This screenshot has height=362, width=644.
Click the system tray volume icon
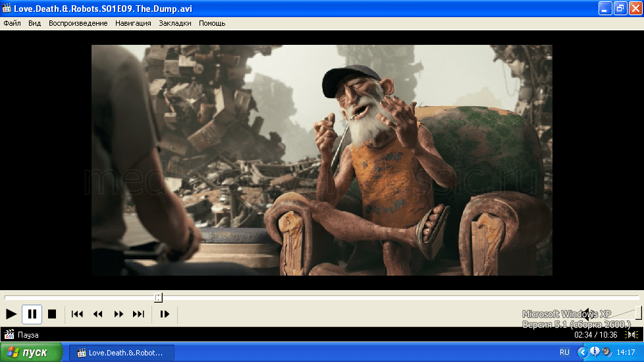click(606, 352)
